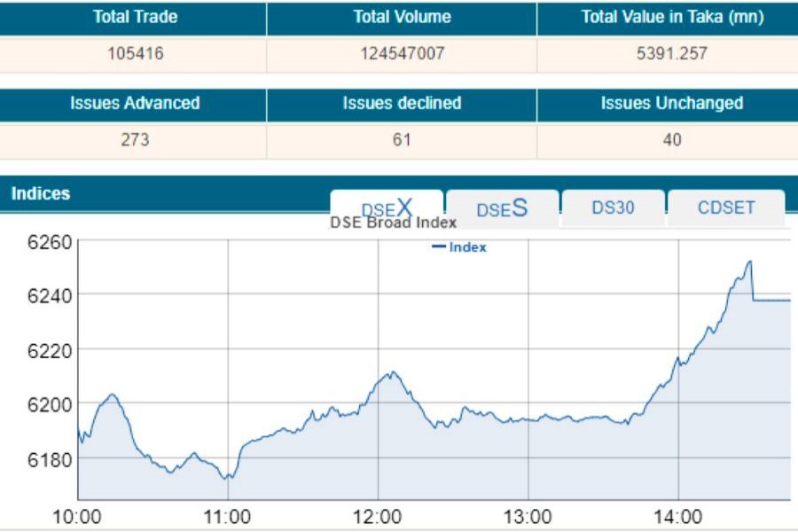798x532 pixels.
Task: Toggle the Index series legend item
Action: [x=459, y=247]
